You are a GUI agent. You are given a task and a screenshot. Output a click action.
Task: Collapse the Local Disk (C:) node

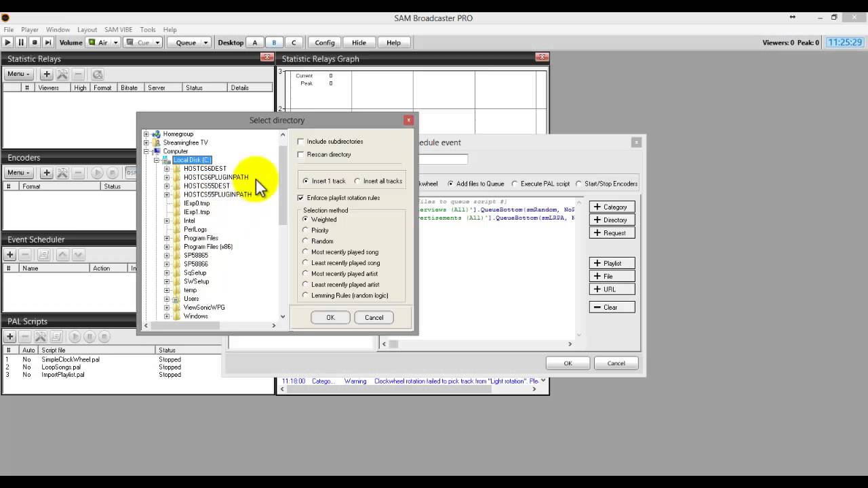pos(157,160)
